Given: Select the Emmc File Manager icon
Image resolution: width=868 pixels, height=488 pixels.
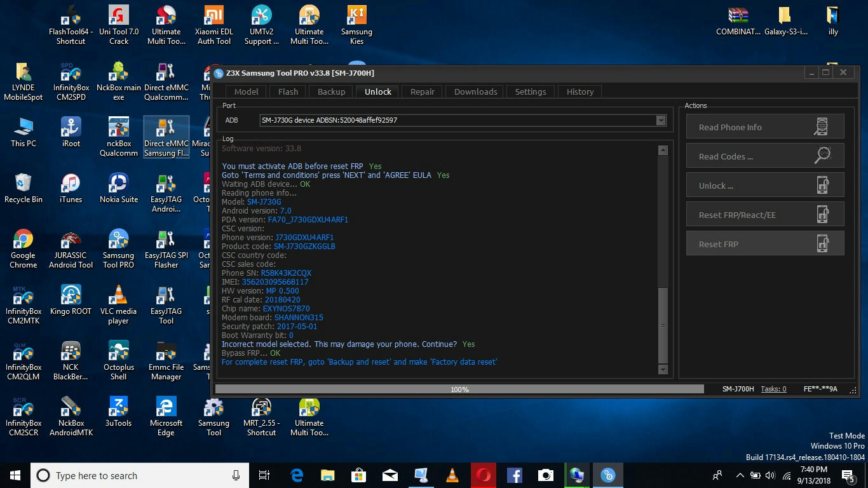Looking at the screenshot, I should 166,361.
